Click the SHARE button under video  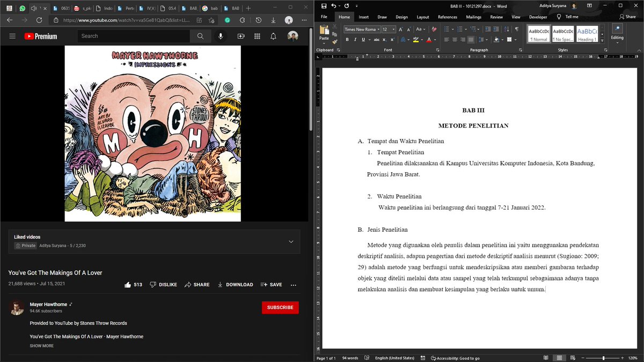coord(197,285)
